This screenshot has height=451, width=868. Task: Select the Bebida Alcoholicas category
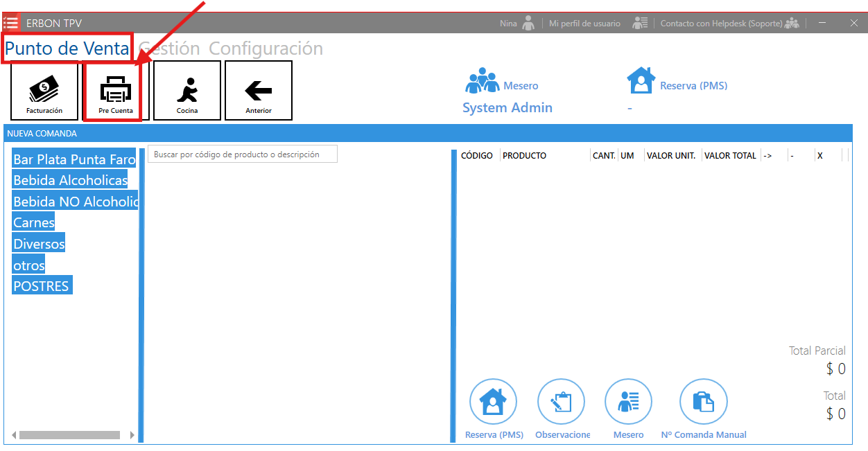click(x=71, y=181)
